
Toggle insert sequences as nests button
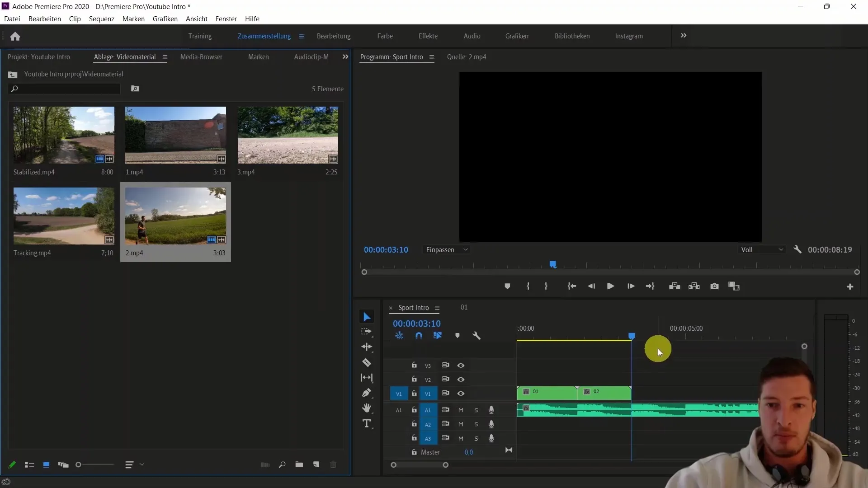click(x=399, y=336)
